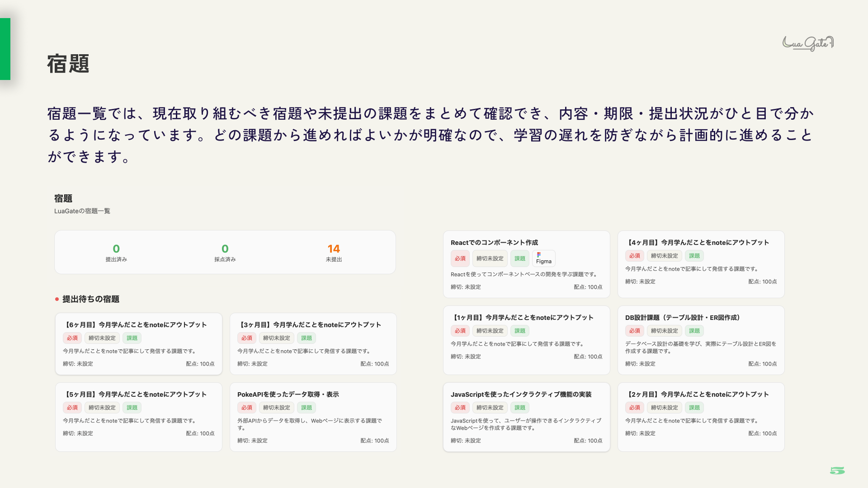Click the small 宿題 heading above subtitle

pyautogui.click(x=63, y=198)
